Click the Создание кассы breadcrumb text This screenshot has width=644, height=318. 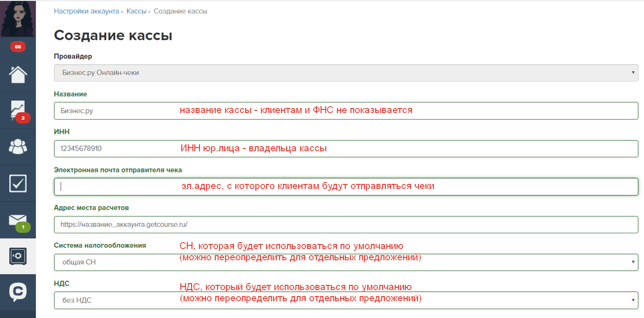pyautogui.click(x=180, y=11)
